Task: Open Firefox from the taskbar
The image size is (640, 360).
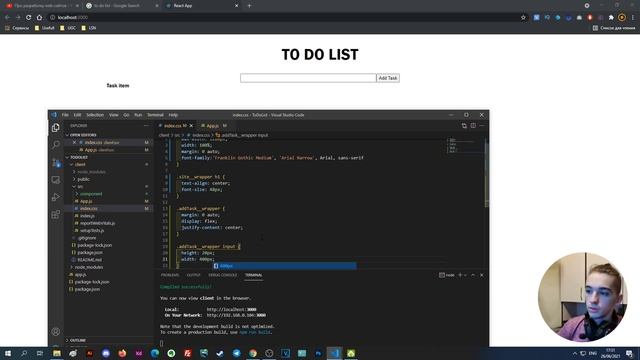Action: point(122,353)
